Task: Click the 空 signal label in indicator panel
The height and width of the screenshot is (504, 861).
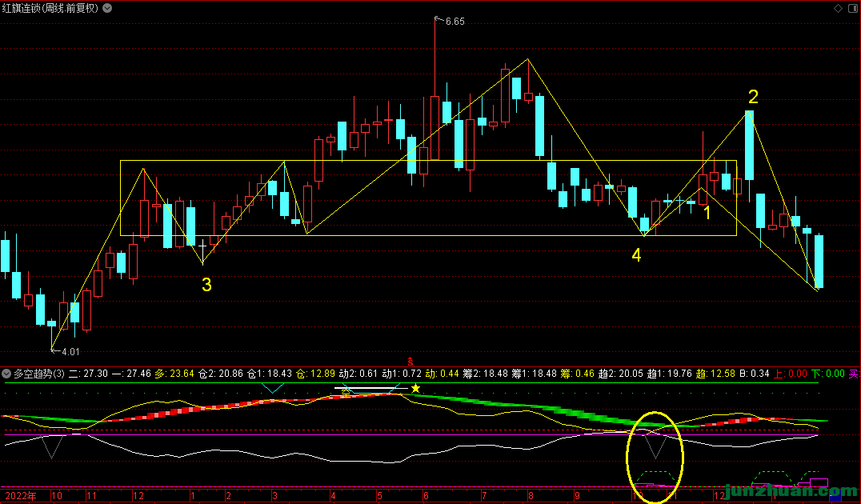Action: pos(346,392)
